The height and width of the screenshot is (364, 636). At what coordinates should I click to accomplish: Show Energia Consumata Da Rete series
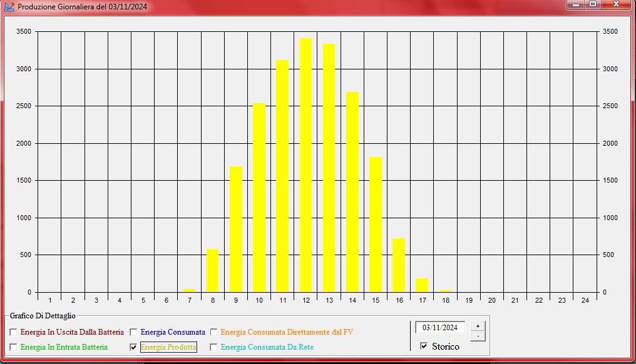(x=213, y=346)
